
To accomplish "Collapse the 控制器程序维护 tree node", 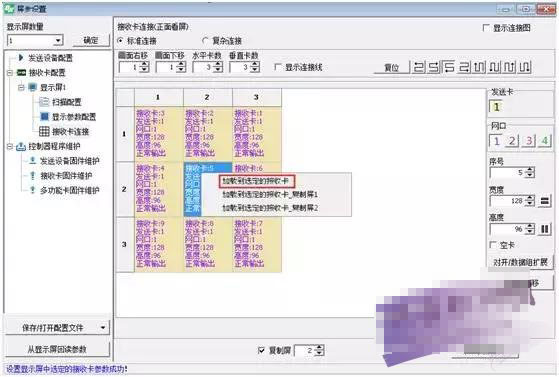I will tap(10, 146).
